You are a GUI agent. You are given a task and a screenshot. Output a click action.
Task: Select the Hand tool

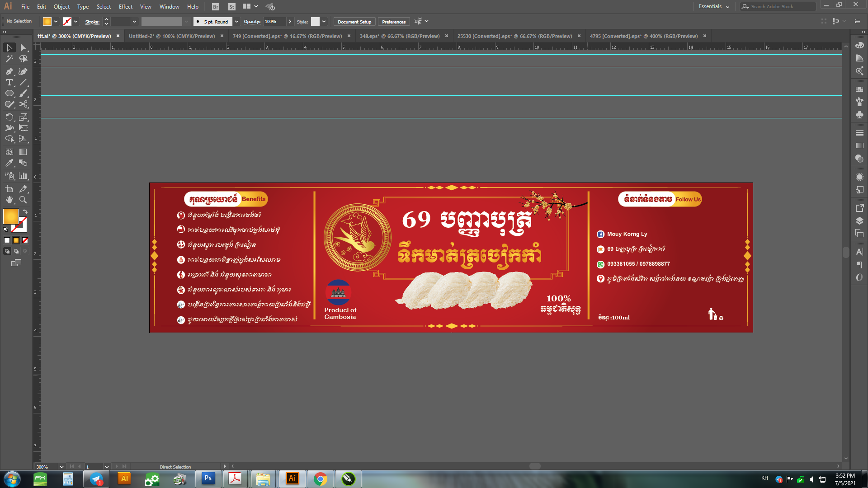[9, 200]
